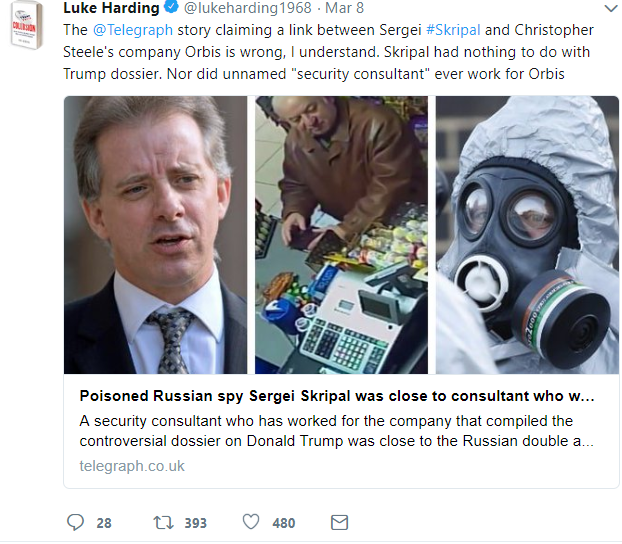This screenshot has width=622, height=544.
Task: Open the @lukeharding1968 handle
Action: coord(248,8)
